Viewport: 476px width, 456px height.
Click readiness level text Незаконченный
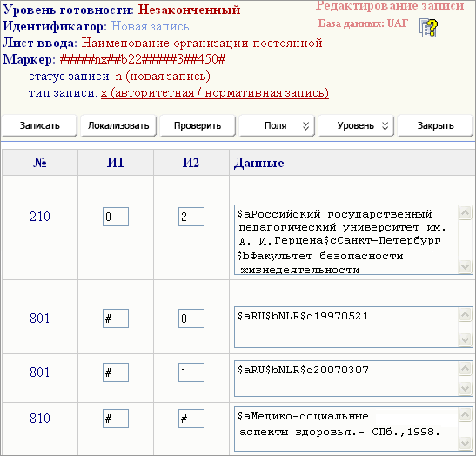tap(189, 10)
